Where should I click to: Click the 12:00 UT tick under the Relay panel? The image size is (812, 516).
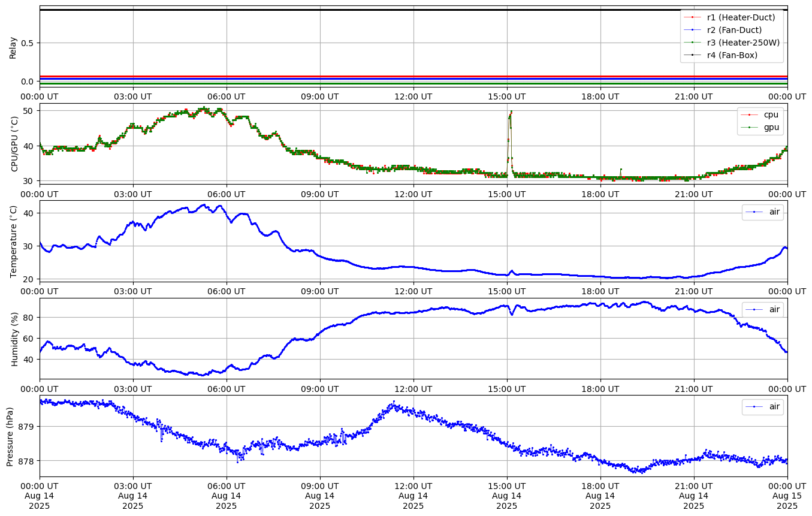pos(413,96)
